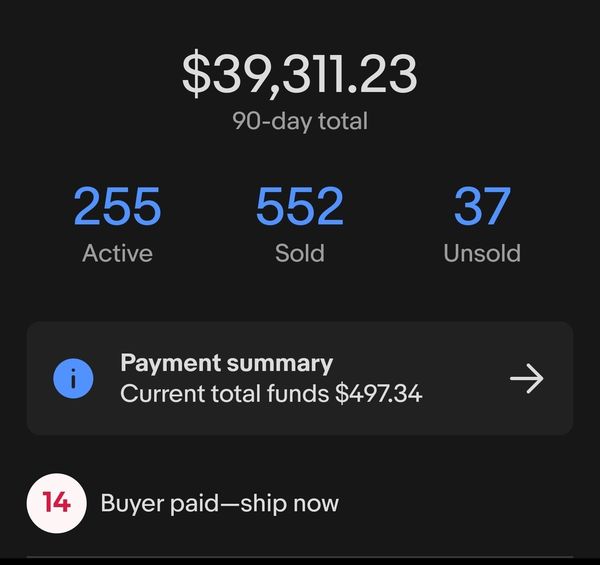Tap the $497.34 funds amount

(x=379, y=394)
